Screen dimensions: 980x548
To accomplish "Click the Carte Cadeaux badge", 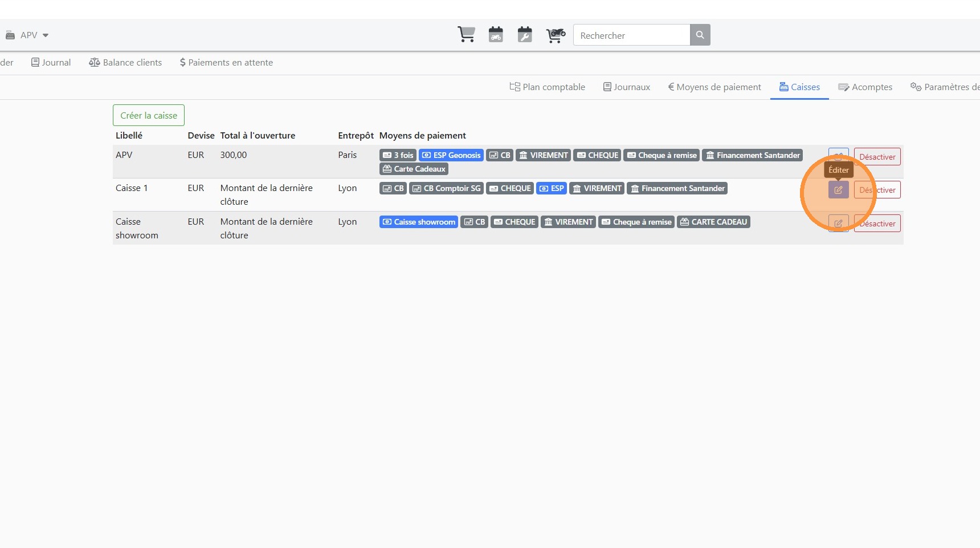I will click(414, 169).
